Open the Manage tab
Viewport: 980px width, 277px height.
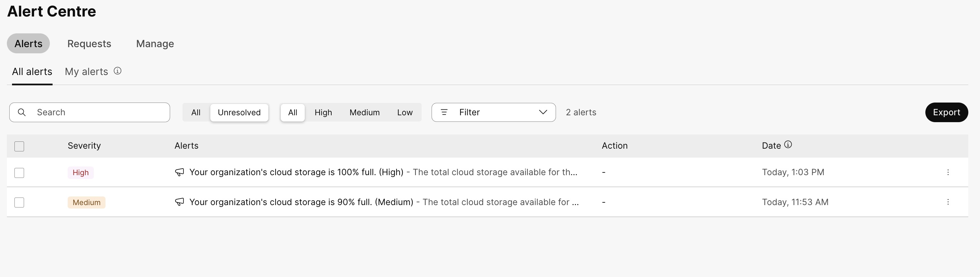pyautogui.click(x=155, y=43)
